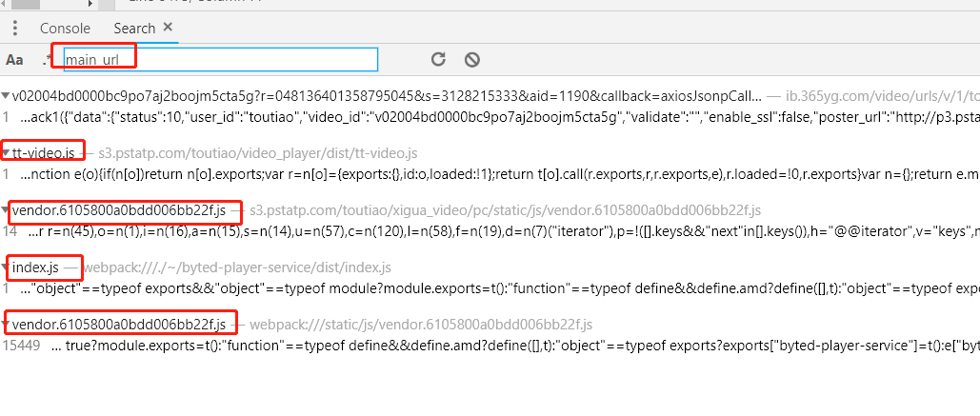The height and width of the screenshot is (416, 980).
Task: Open the tt-video.js file result
Action: point(44,153)
